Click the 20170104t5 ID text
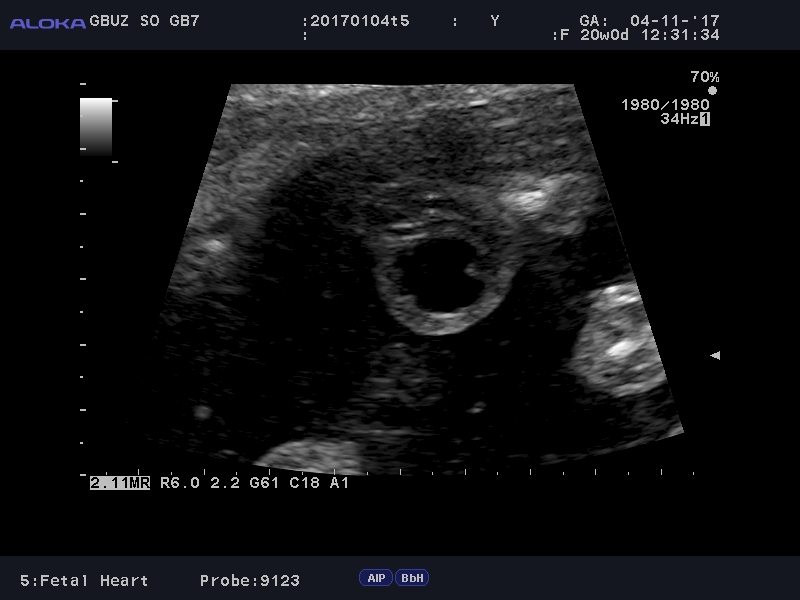 [360, 21]
